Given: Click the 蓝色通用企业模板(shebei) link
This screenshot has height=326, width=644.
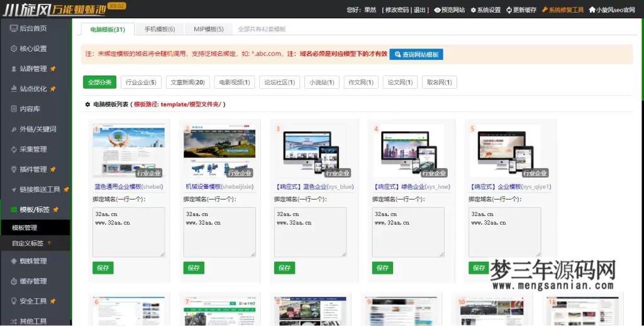Looking at the screenshot, I should point(128,187).
